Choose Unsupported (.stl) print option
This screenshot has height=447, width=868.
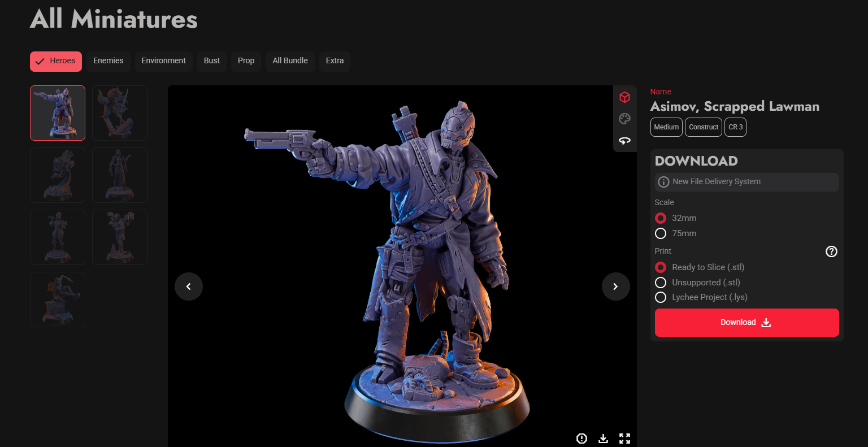660,282
